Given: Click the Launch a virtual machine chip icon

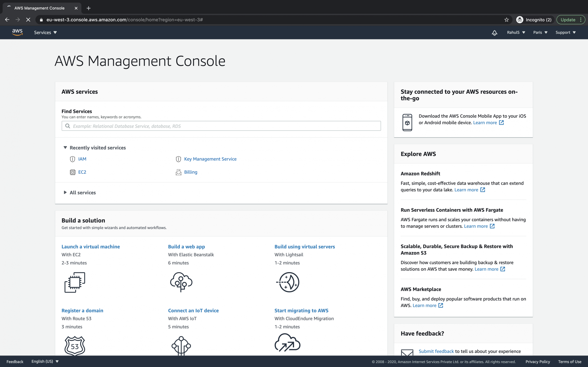Looking at the screenshot, I should tap(74, 282).
